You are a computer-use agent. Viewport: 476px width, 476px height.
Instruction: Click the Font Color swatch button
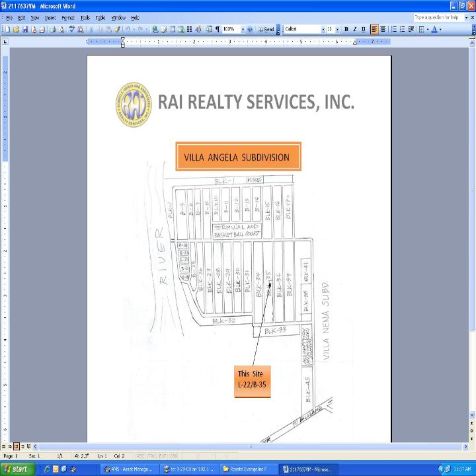pos(434,30)
